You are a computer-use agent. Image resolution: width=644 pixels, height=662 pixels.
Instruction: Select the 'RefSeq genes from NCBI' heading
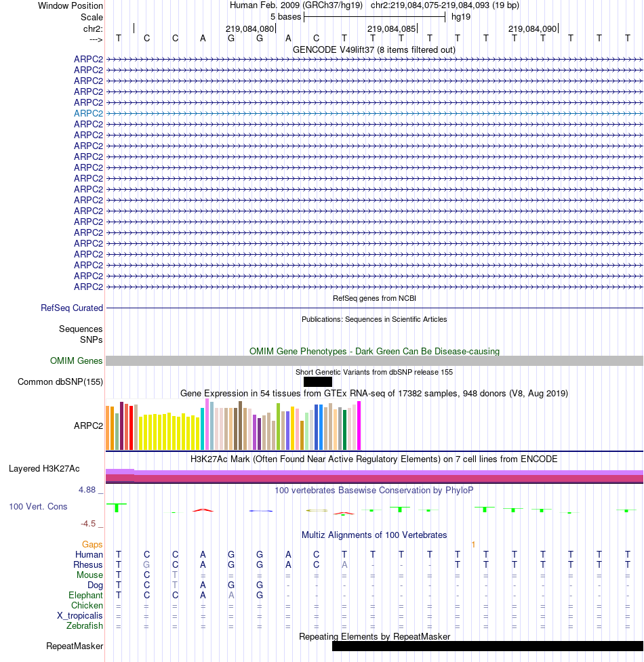click(x=374, y=298)
